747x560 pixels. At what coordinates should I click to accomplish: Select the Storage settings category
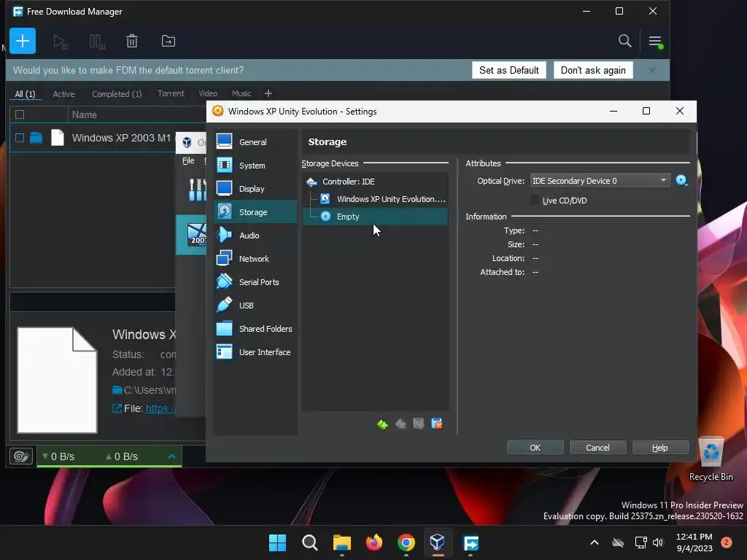[x=255, y=212]
